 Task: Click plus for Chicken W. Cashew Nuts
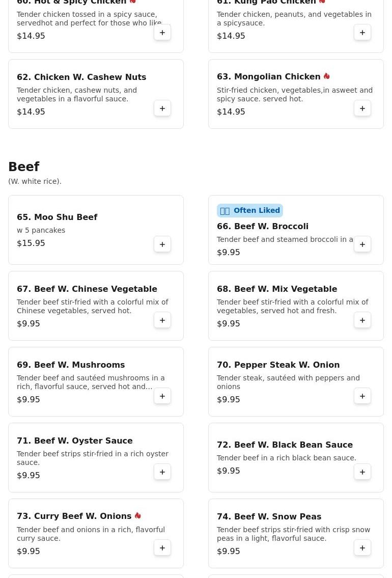click(162, 108)
